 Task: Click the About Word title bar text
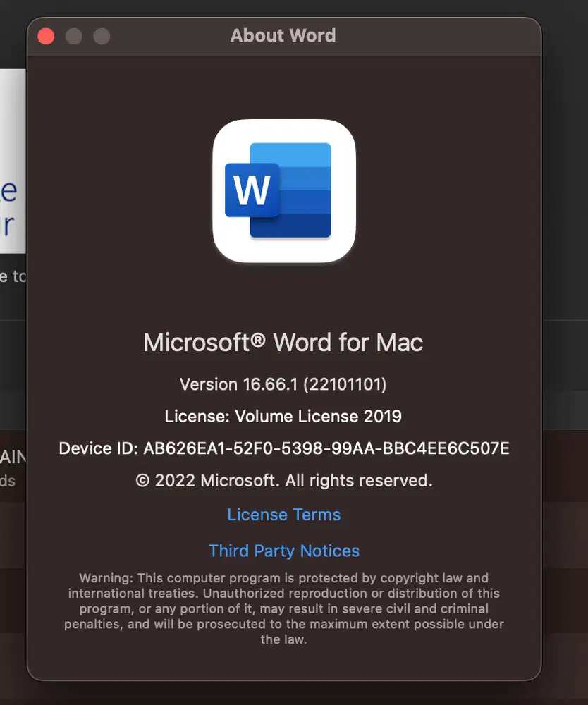(x=283, y=36)
